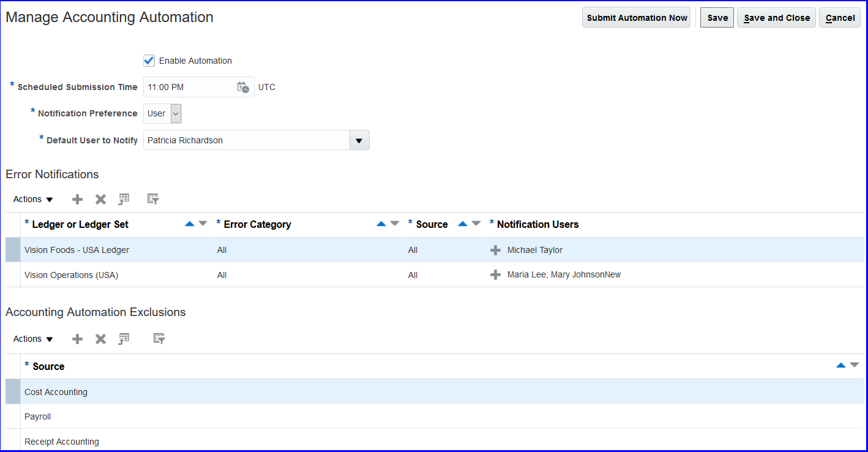Open Accounting Automation Exclusions Actions menu

33,339
